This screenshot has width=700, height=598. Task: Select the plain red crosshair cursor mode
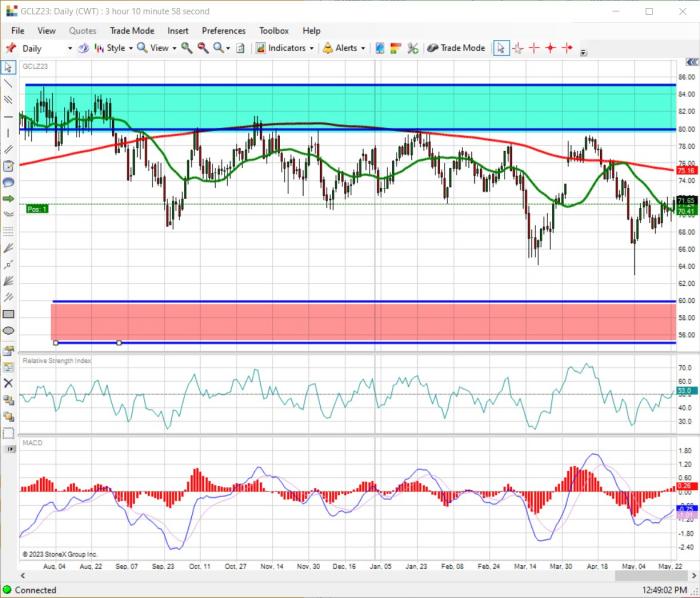tap(534, 48)
